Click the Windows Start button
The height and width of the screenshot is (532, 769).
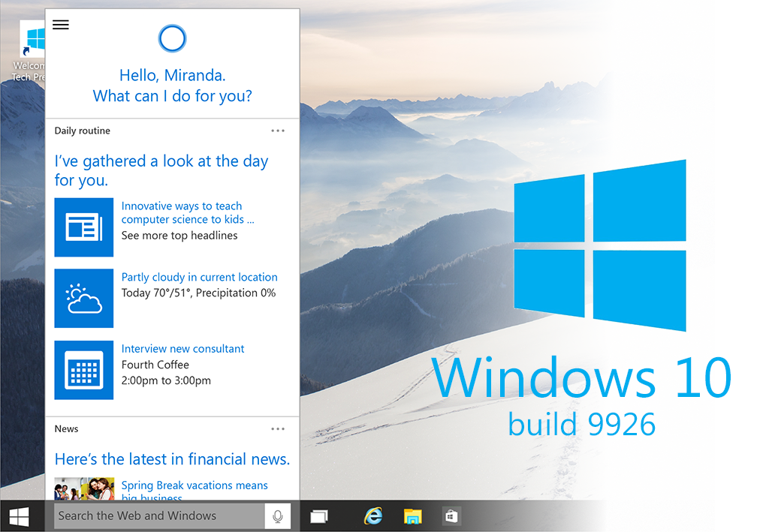tap(19, 516)
